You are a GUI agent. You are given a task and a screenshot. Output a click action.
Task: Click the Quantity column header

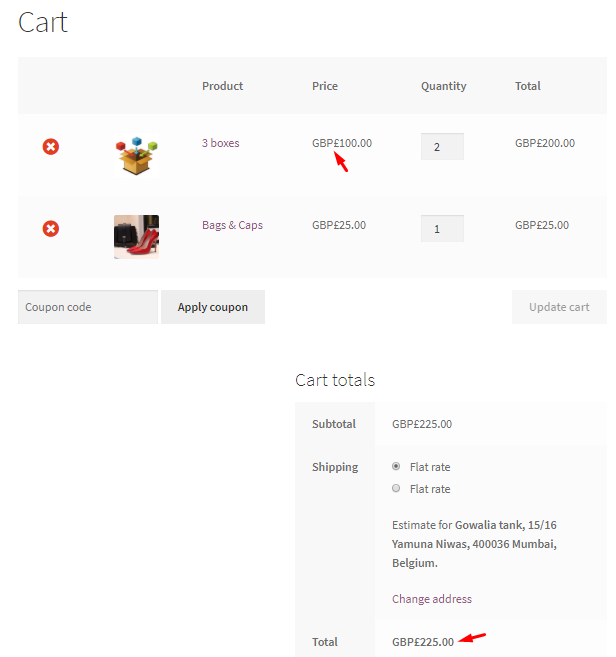coord(443,86)
